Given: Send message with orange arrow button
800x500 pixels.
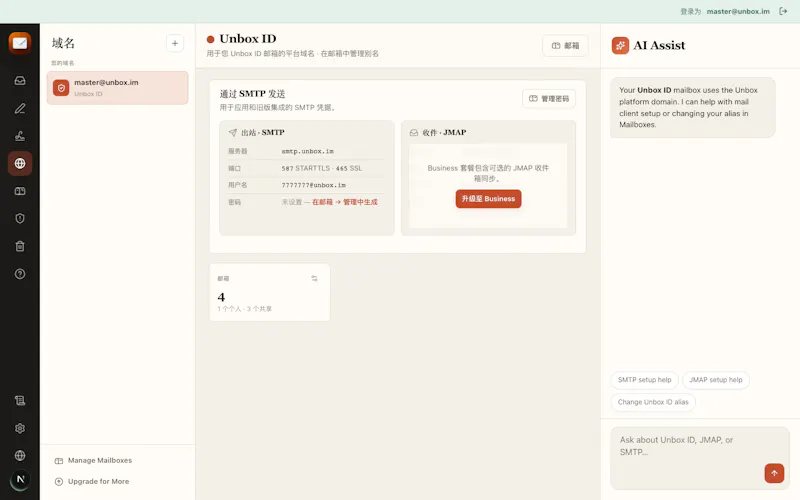Looking at the screenshot, I should tap(774, 473).
